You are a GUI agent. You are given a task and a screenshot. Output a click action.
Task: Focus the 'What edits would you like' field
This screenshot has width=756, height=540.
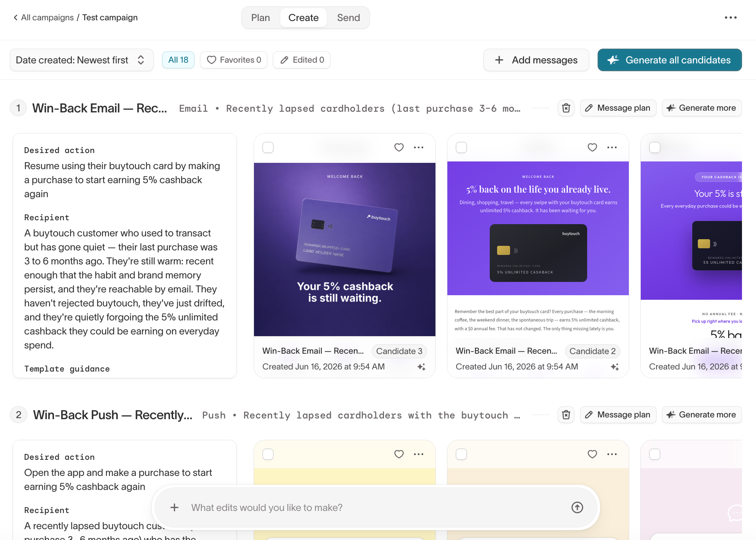376,507
